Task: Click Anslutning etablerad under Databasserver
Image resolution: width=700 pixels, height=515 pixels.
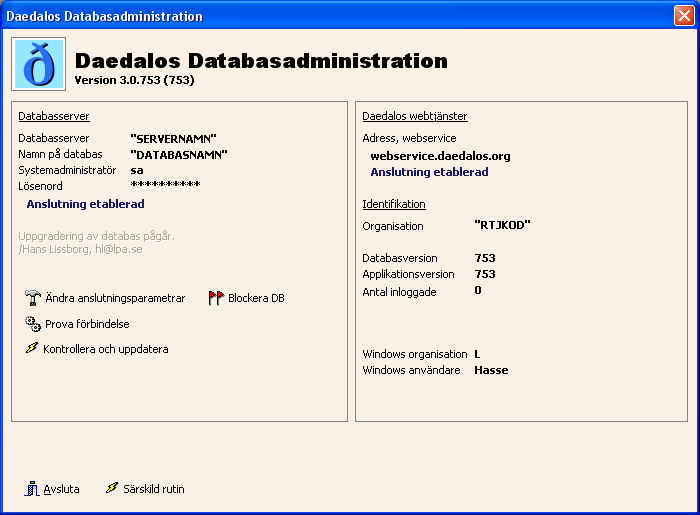Action: click(x=86, y=204)
